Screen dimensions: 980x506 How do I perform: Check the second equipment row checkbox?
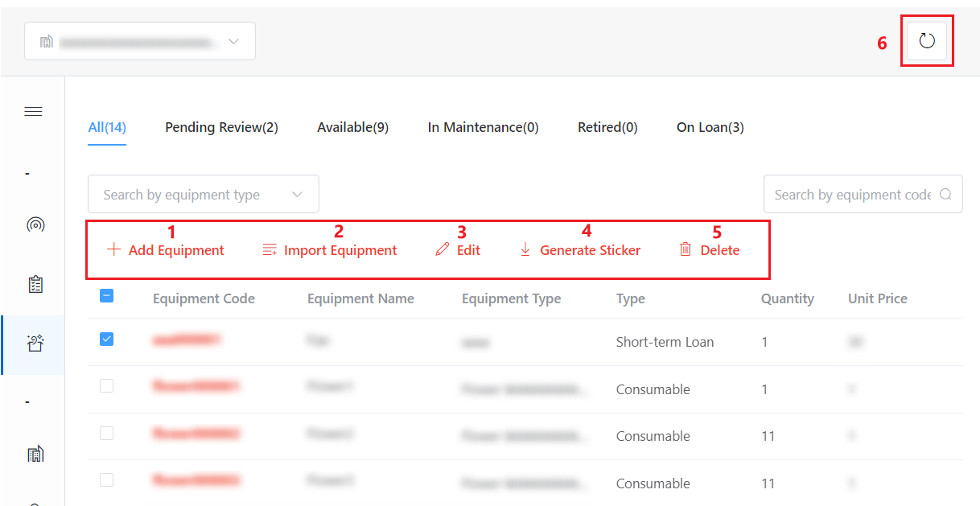point(106,386)
